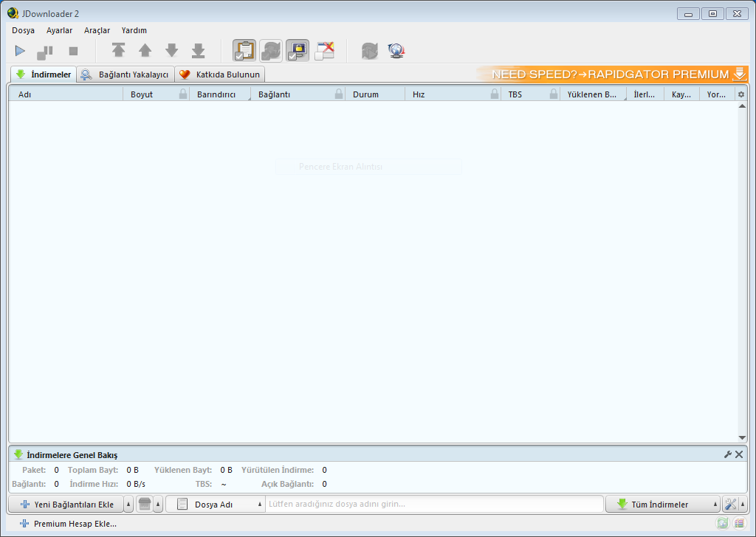Screen dimensions: 756x537
Task: Click the Yürütülen İndirme: label
Action: click(x=278, y=470)
